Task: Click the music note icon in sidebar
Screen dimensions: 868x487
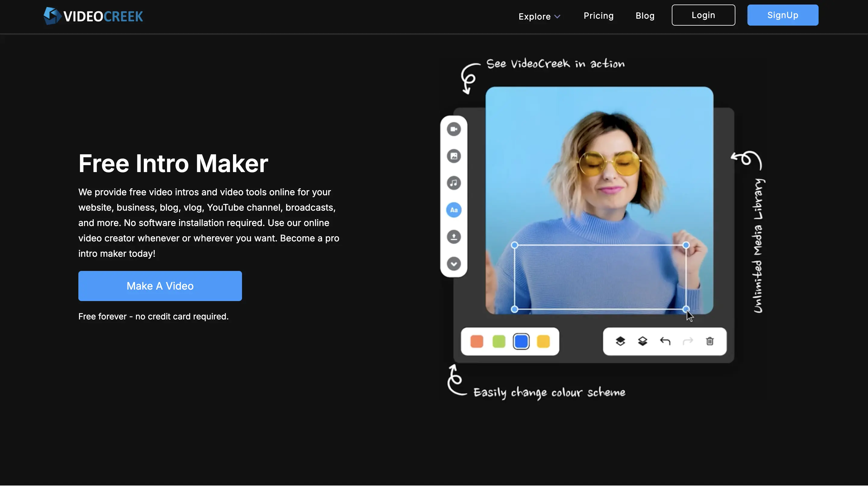Action: 454,182
